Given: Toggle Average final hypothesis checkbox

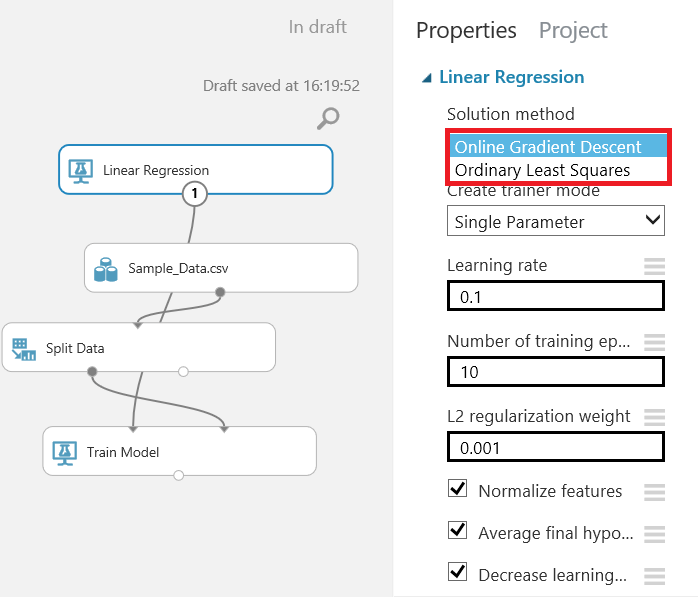Looking at the screenshot, I should click(457, 530).
